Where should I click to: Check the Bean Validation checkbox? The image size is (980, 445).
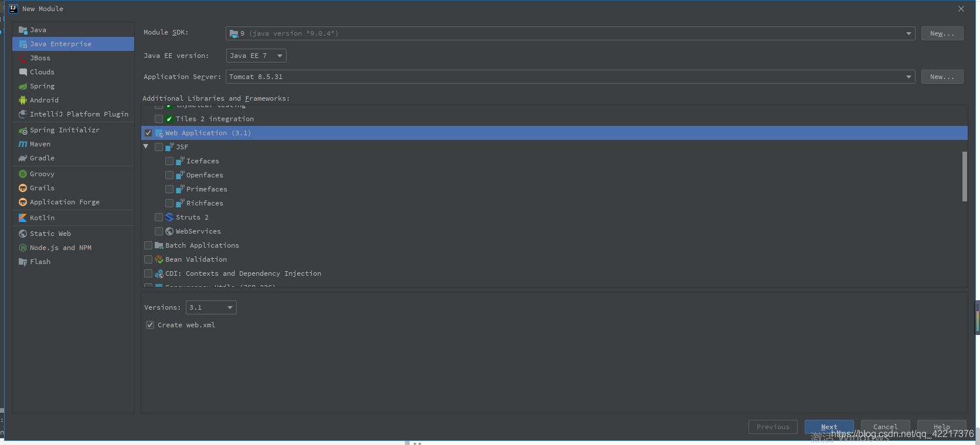[148, 259]
